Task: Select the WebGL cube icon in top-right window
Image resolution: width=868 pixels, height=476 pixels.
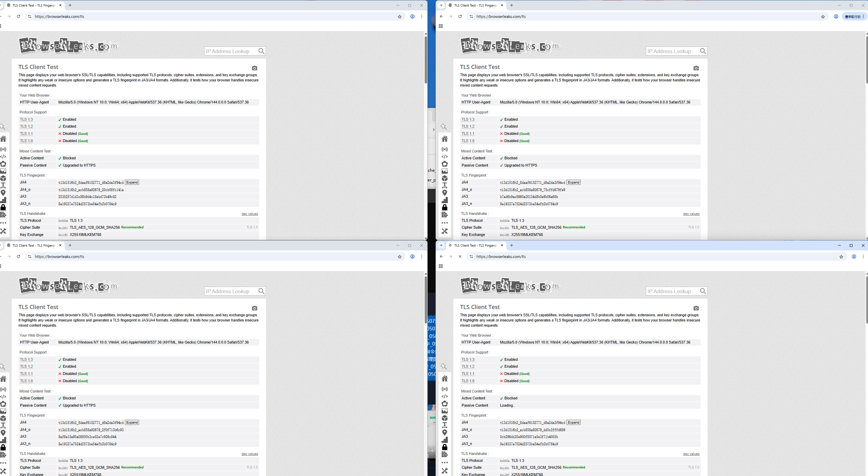Action: [445, 178]
